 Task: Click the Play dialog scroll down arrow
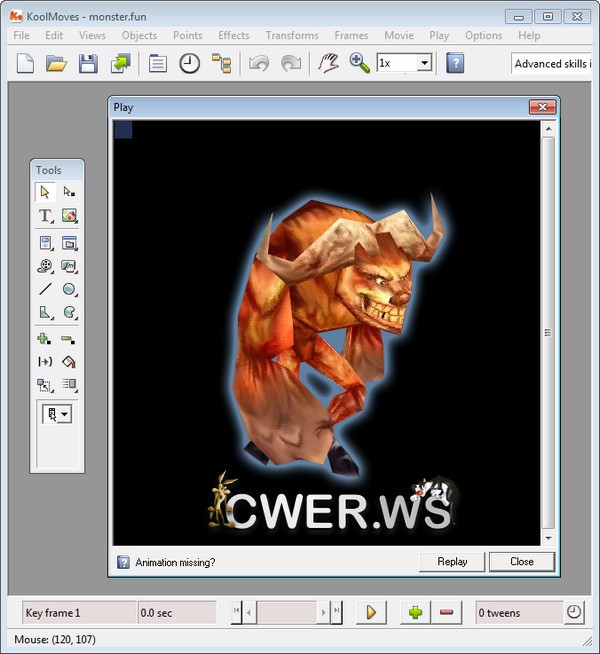548,538
